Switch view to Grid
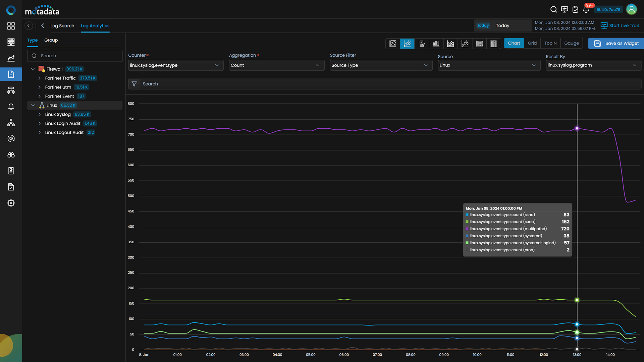Screen dimensions: 644x362 (532, 43)
